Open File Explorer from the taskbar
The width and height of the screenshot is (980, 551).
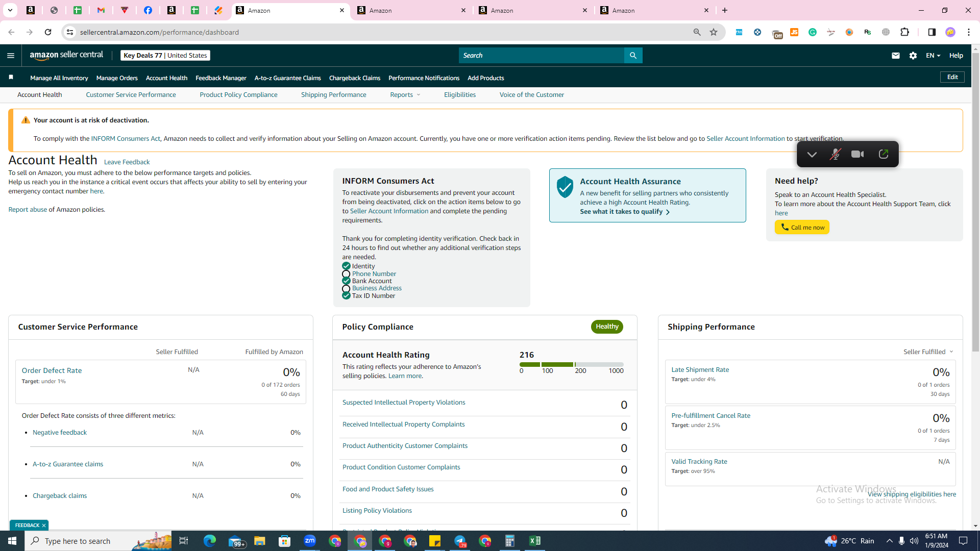click(260, 541)
